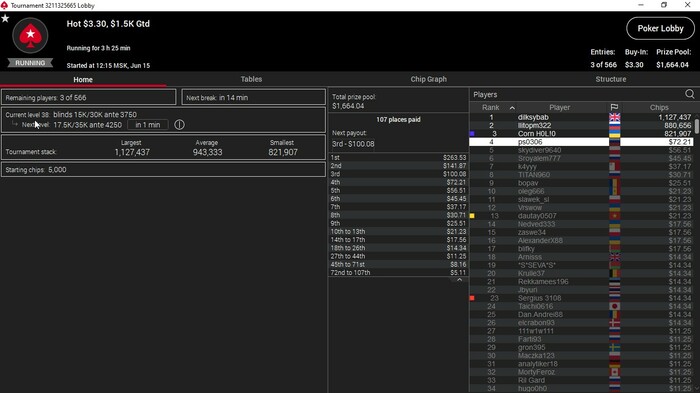Select player lilopm322 row

pos(581,125)
